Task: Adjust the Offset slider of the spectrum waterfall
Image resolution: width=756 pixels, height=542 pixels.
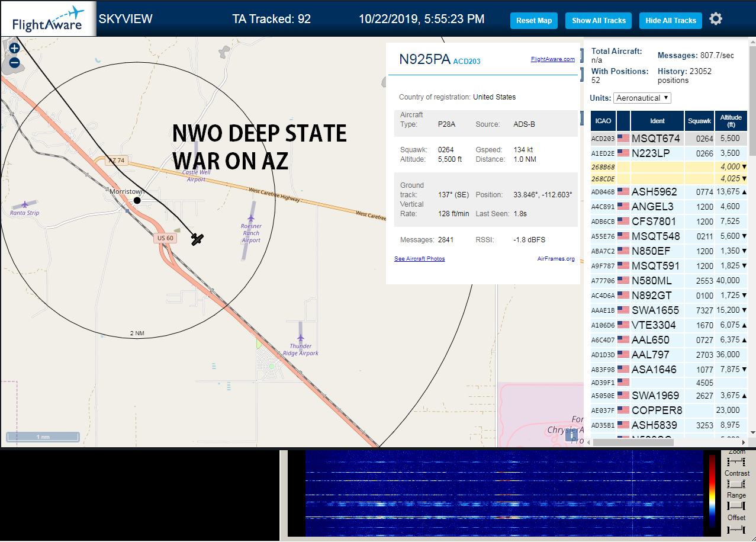Action: (736, 528)
